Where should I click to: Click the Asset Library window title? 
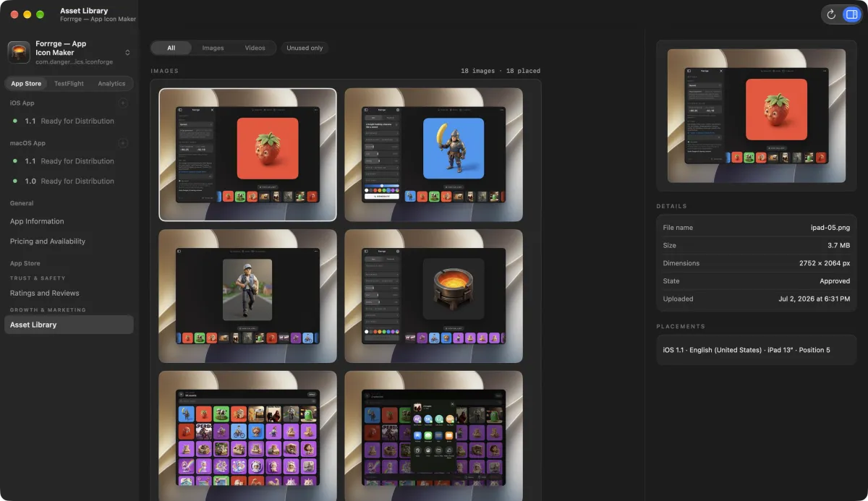[84, 11]
